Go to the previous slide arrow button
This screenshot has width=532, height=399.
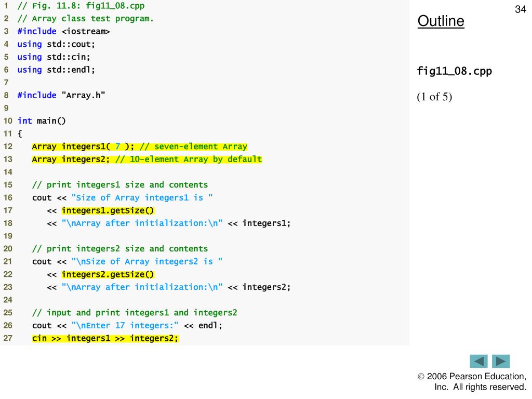(x=478, y=361)
